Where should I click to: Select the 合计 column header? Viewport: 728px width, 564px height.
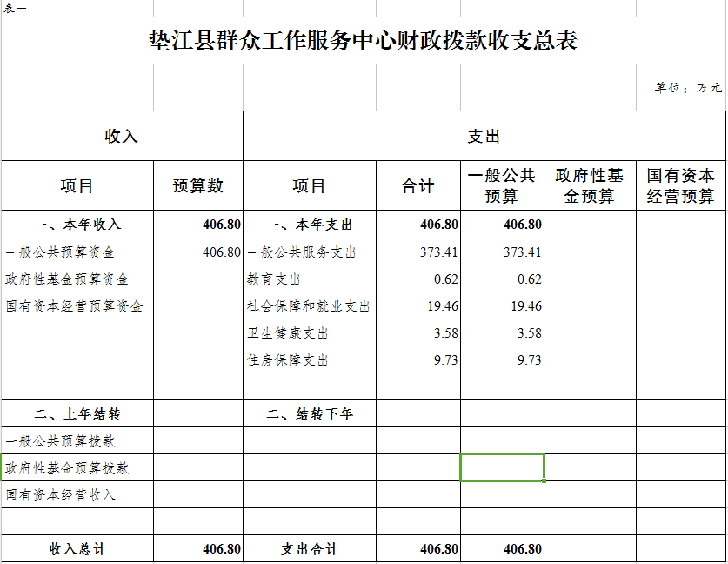point(418,186)
